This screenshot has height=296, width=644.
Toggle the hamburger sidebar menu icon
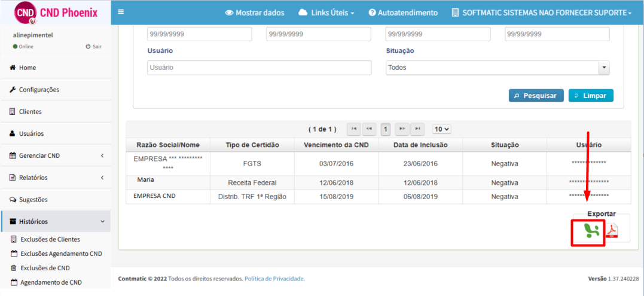[121, 12]
